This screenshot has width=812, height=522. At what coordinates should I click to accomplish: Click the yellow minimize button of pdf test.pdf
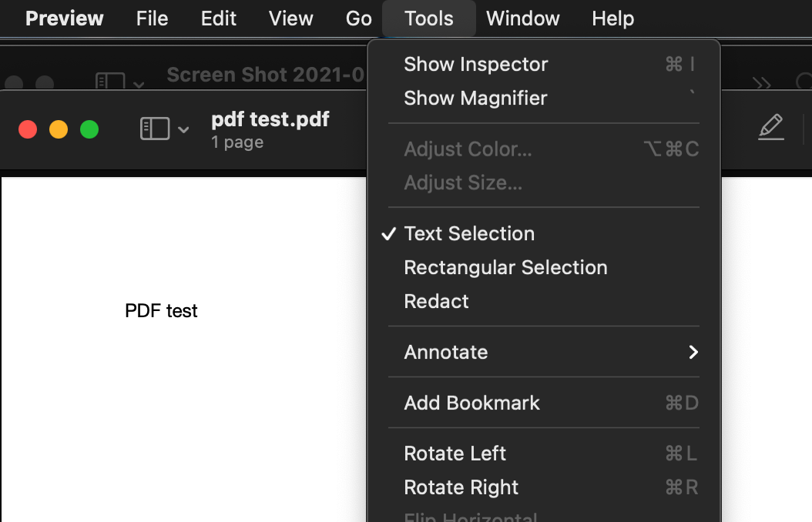pyautogui.click(x=59, y=129)
